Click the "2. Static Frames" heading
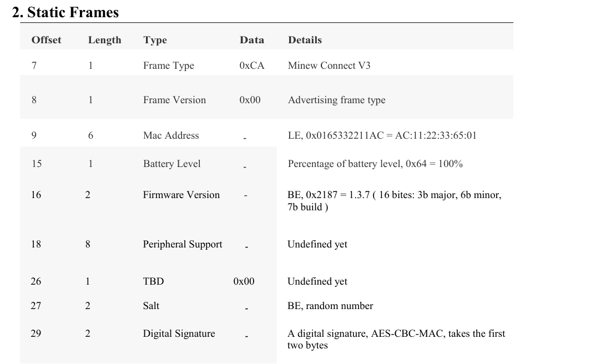This screenshot has width=595, height=364. 65,12
